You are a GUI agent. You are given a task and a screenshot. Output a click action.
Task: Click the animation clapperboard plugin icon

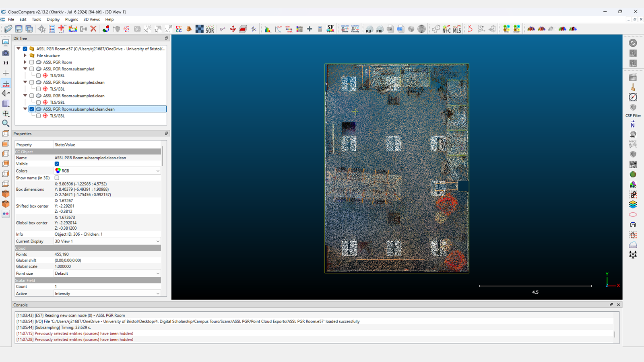pyautogui.click(x=633, y=77)
